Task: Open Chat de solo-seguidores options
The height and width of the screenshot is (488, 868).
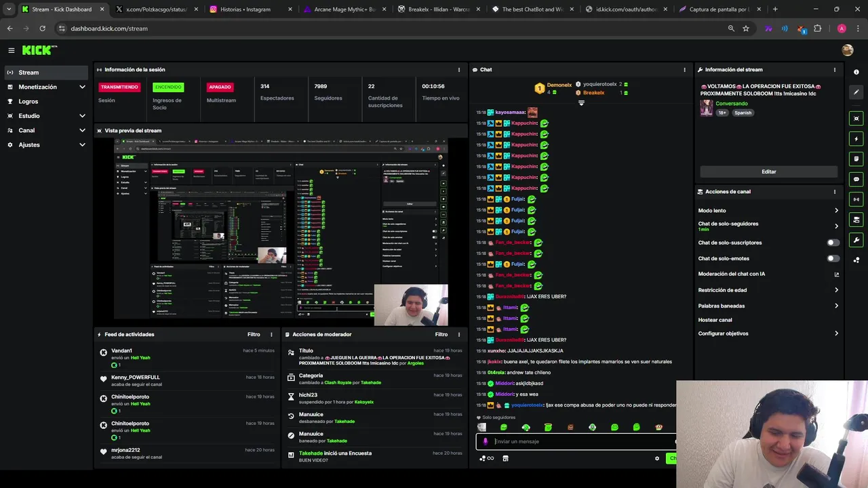Action: pyautogui.click(x=769, y=226)
